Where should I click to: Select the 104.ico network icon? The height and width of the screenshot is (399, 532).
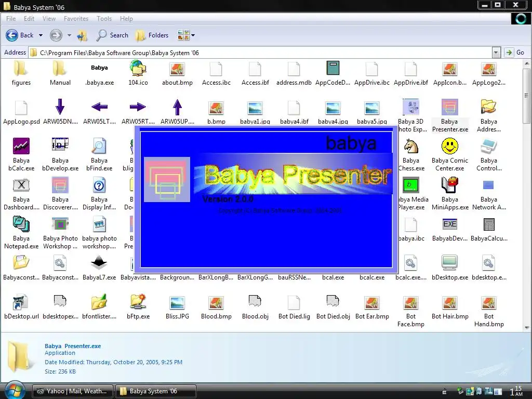(138, 69)
